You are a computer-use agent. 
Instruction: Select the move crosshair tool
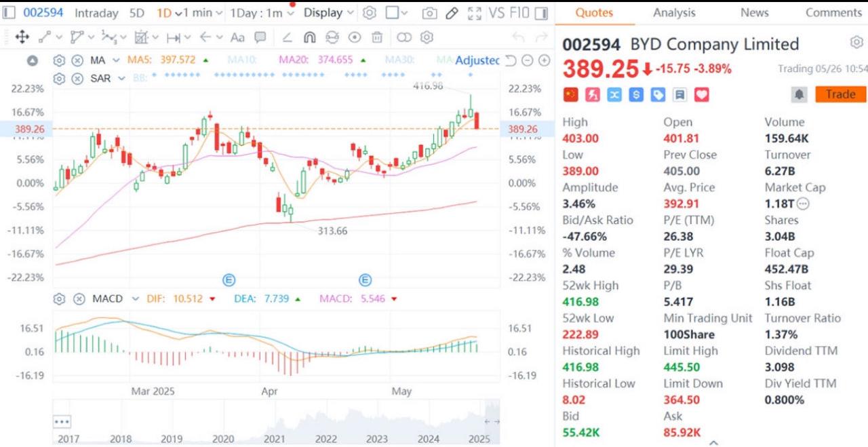(21, 37)
